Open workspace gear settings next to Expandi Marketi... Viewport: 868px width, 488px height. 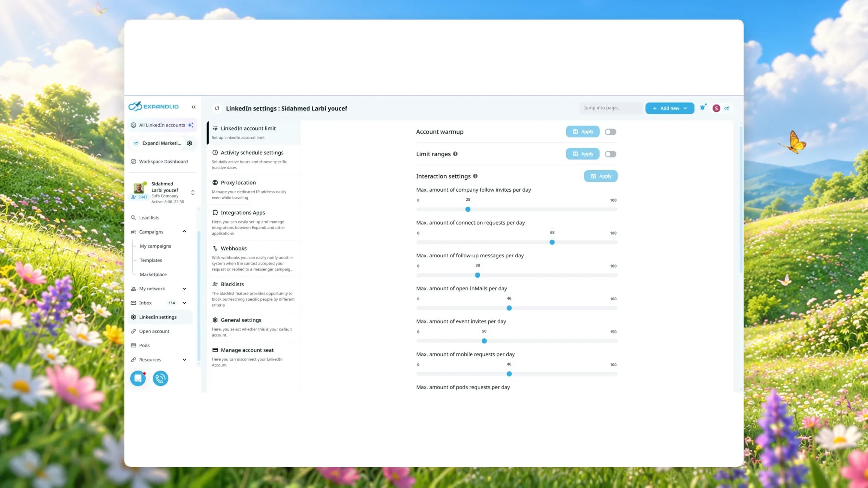click(190, 143)
